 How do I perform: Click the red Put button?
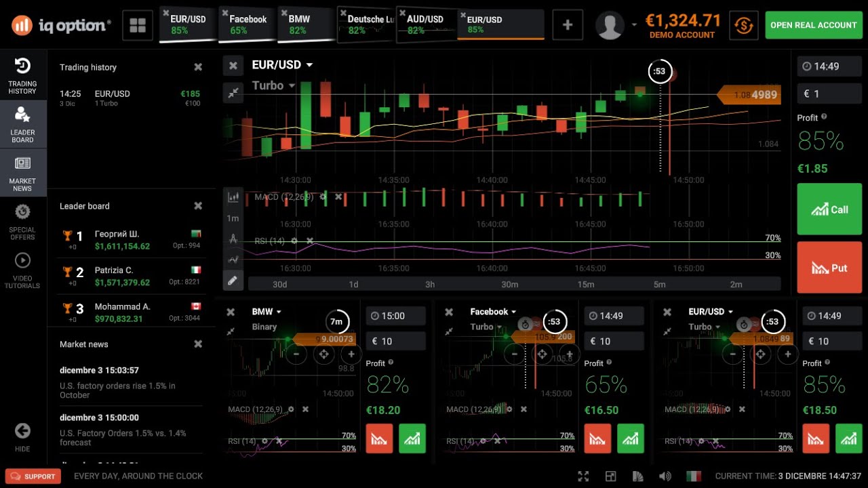[829, 267]
